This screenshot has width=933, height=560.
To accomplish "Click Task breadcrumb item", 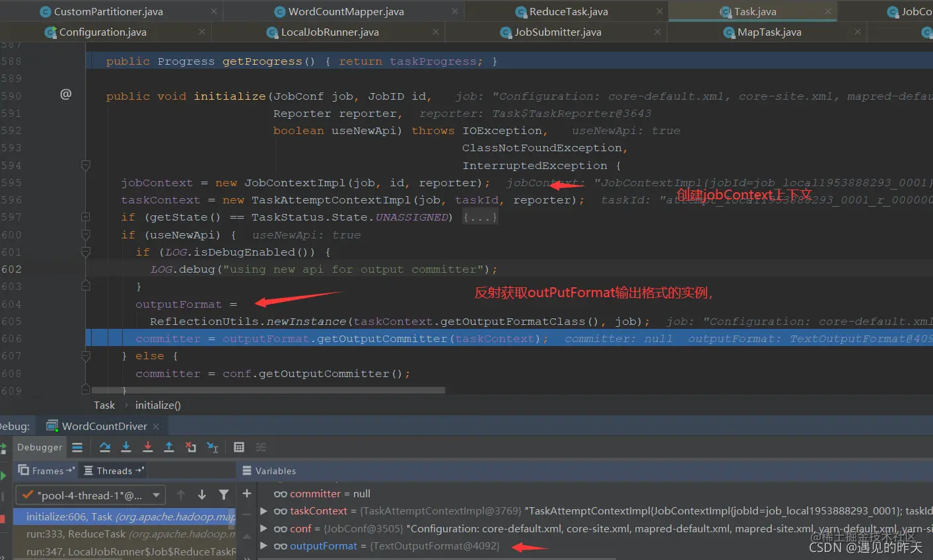I will click(x=104, y=405).
